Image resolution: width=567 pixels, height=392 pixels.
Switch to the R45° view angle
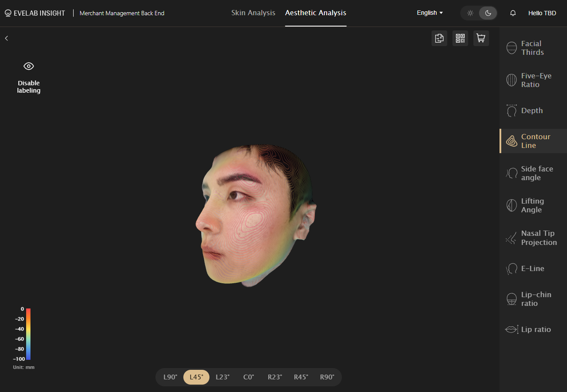click(301, 377)
